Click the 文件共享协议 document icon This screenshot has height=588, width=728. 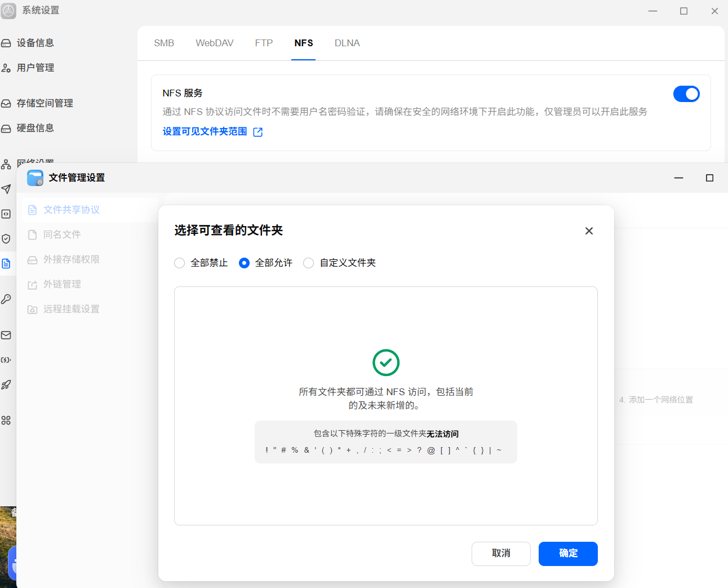(x=33, y=210)
